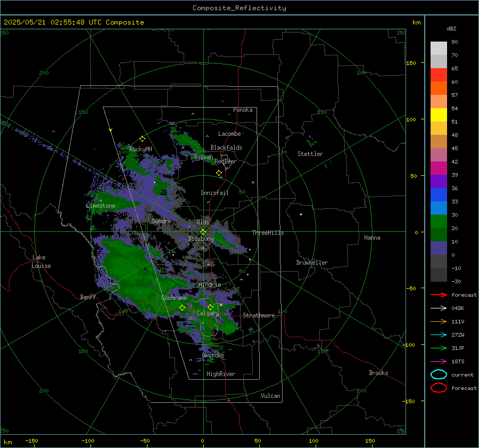Click the yellow diamond marker near Cochrane
Screen dimensions: 479x448
point(182,308)
